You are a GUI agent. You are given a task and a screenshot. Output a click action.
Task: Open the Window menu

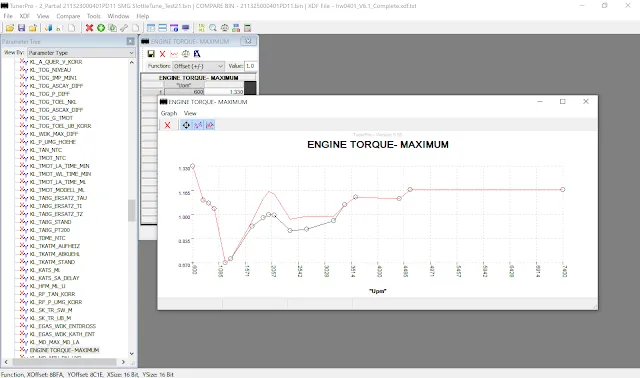pyautogui.click(x=118, y=16)
